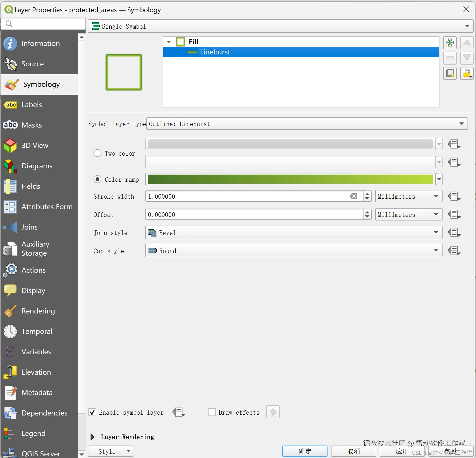This screenshot has width=476, height=458.
Task: Toggle the Enable symbol layer checkbox
Action: click(92, 412)
